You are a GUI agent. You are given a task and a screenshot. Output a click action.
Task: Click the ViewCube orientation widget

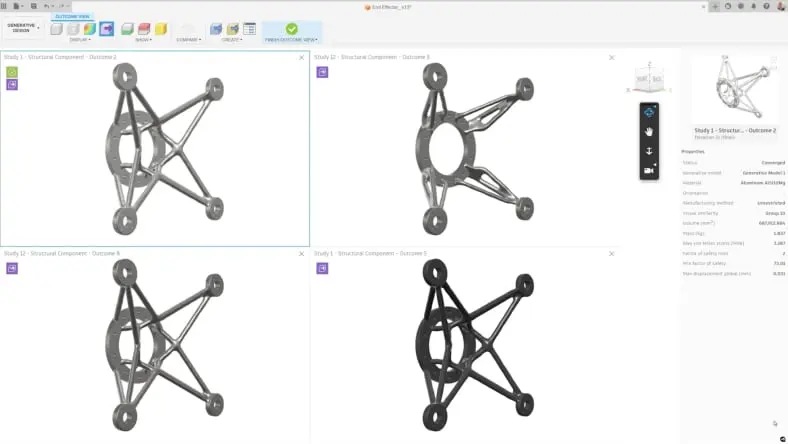pyautogui.click(x=649, y=78)
